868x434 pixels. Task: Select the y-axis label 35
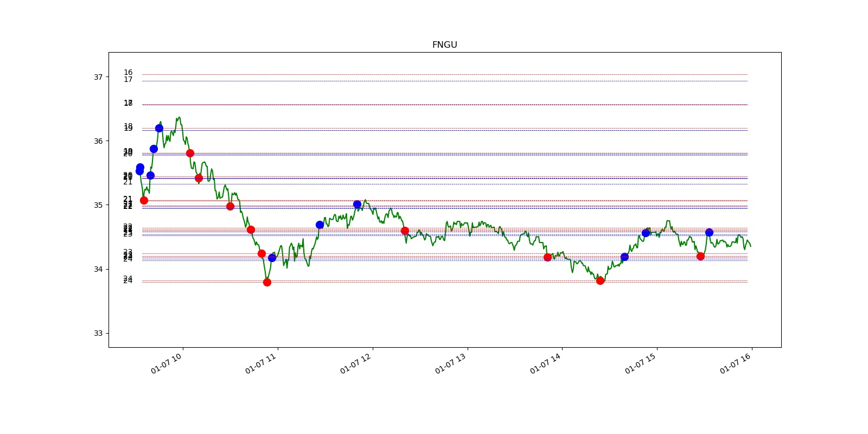click(98, 205)
